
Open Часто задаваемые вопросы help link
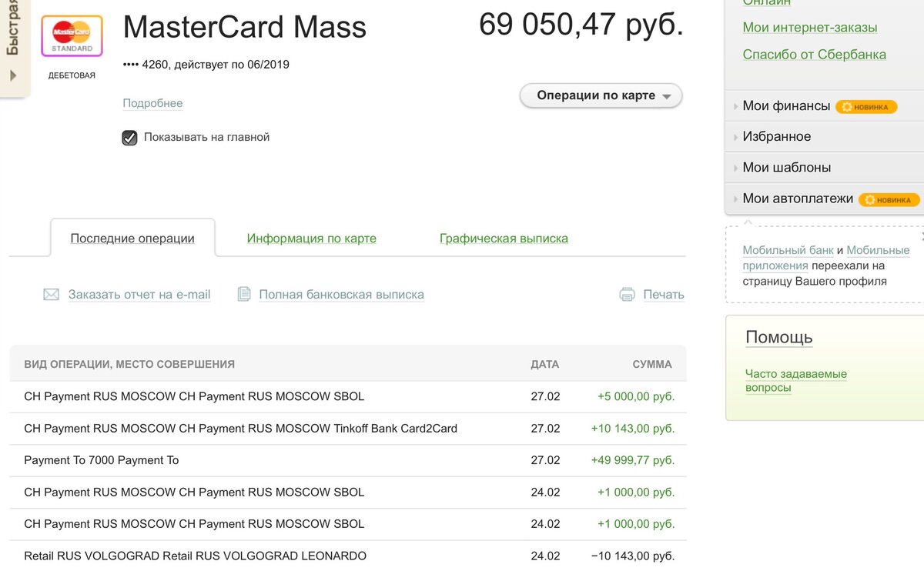coord(796,381)
